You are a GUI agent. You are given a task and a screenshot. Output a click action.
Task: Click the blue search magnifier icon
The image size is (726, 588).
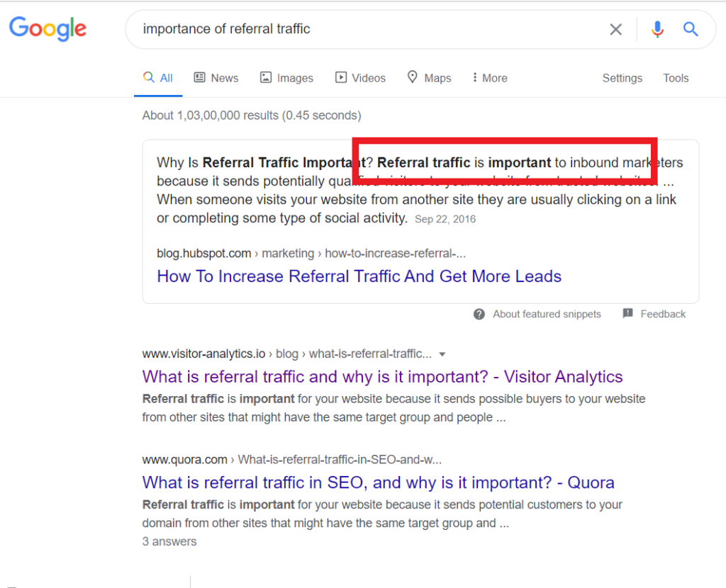point(691,29)
